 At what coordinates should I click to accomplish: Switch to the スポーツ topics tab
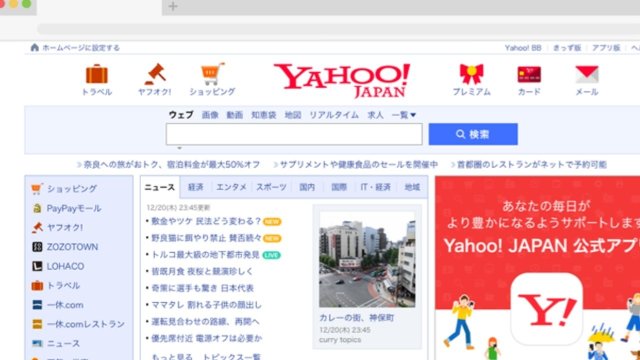(271, 187)
